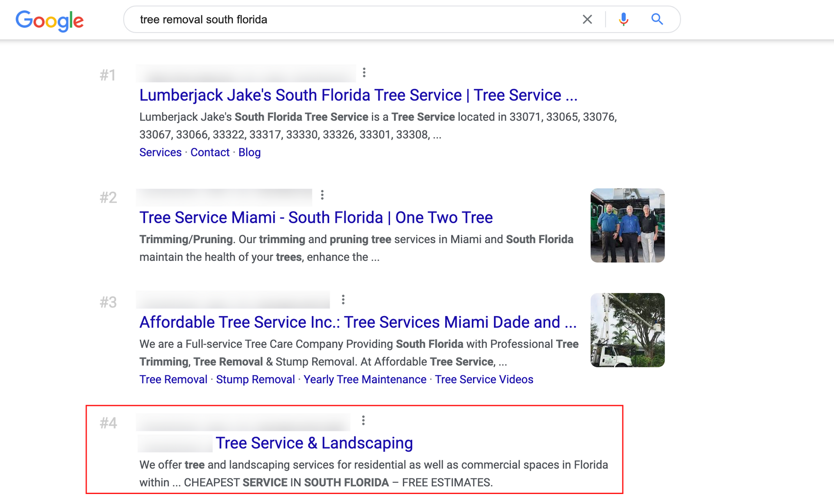Click the magnifying glass search icon
The width and height of the screenshot is (834, 504).
click(657, 19)
